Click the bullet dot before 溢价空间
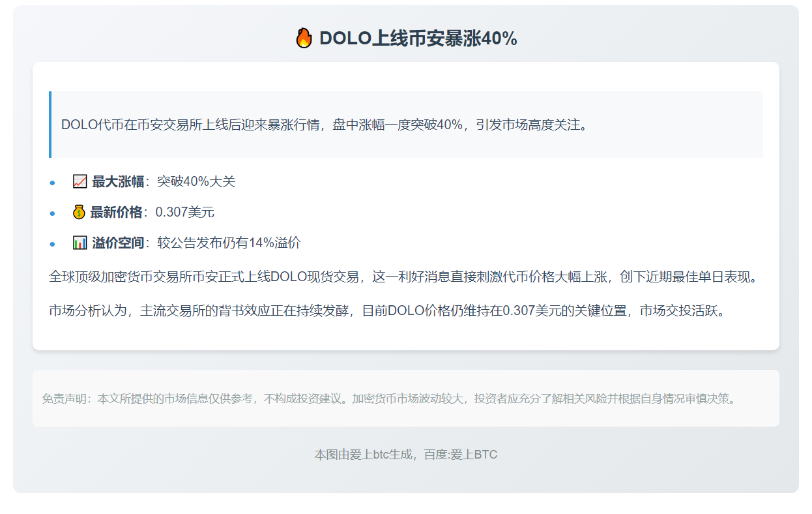 52,244
